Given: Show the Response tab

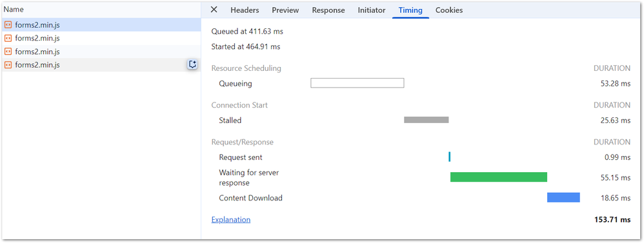Looking at the screenshot, I should pos(328,10).
